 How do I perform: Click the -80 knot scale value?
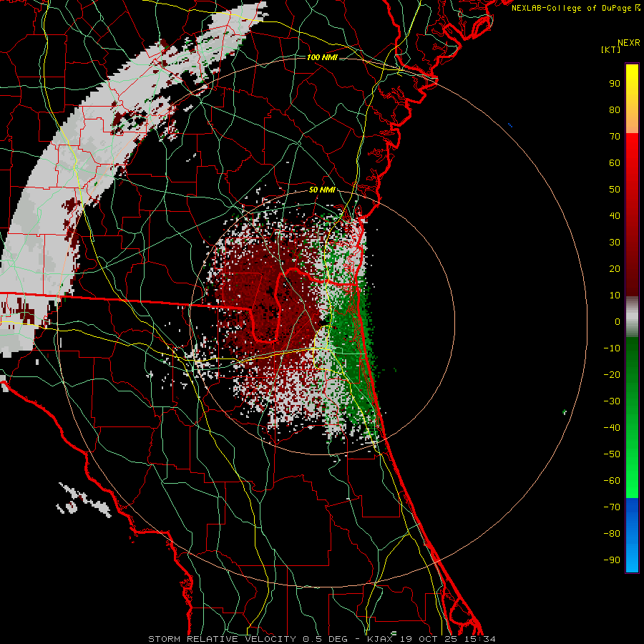click(x=612, y=534)
